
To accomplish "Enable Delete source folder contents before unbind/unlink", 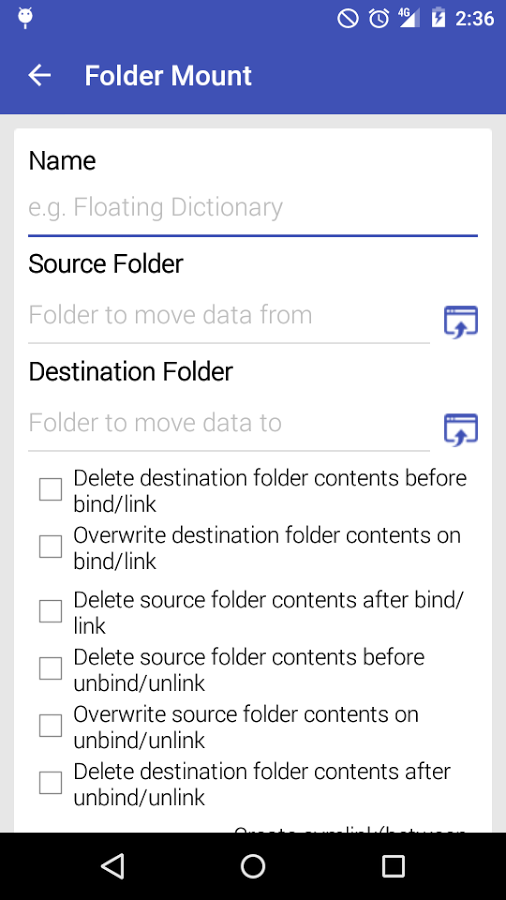I will click(x=50, y=668).
